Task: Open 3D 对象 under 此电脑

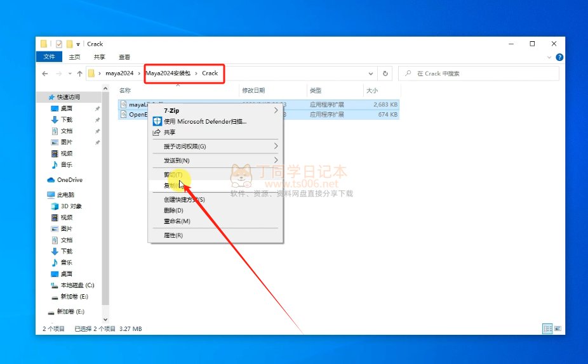Action: (71, 206)
